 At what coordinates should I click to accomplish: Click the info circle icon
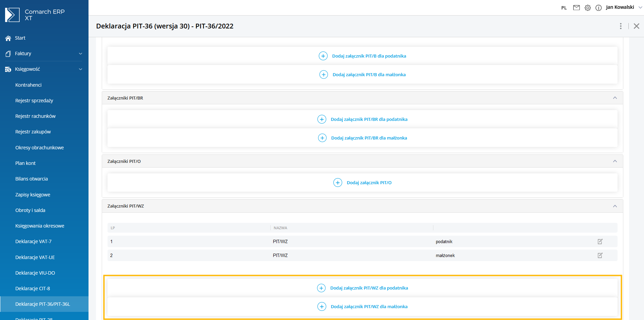[599, 8]
